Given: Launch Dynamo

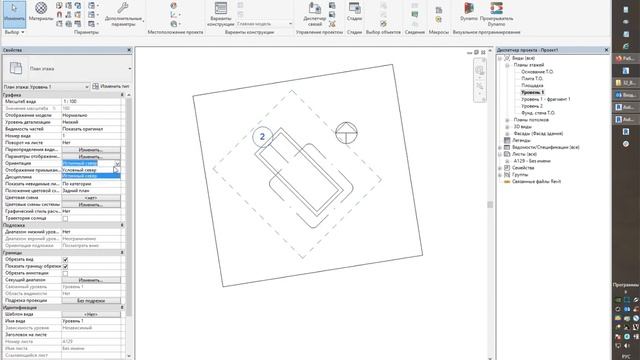Looking at the screenshot, I should point(469,11).
